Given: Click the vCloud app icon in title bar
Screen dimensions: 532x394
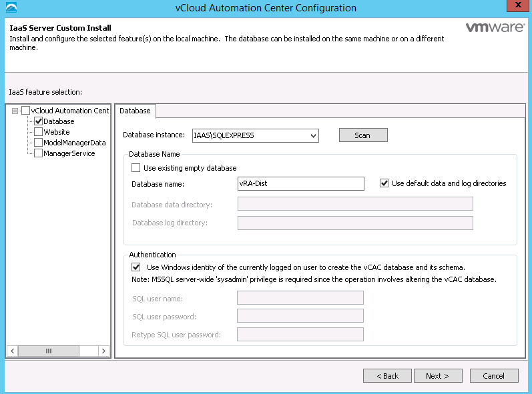Looking at the screenshot, I should tap(11, 7).
